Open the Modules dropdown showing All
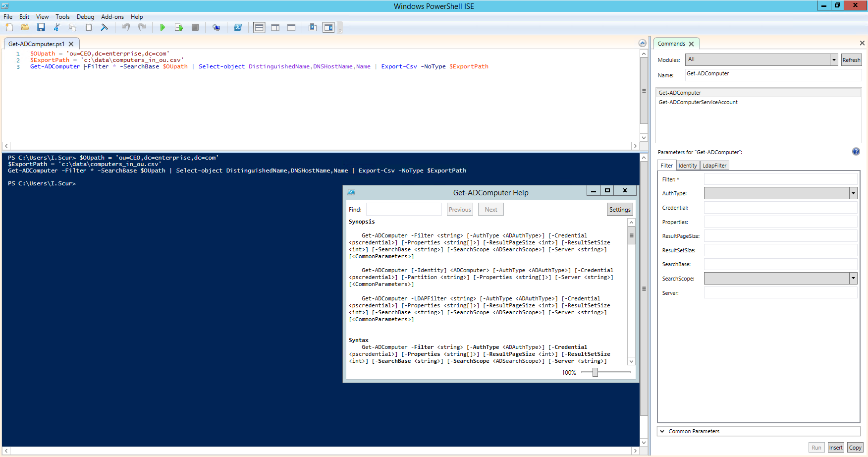 pyautogui.click(x=834, y=59)
